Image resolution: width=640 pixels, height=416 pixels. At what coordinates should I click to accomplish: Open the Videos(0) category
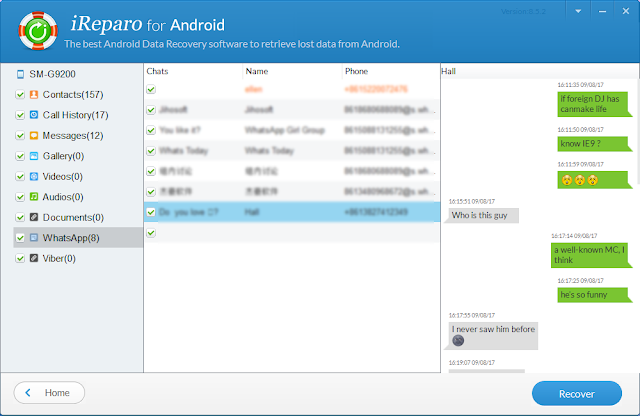tap(62, 176)
